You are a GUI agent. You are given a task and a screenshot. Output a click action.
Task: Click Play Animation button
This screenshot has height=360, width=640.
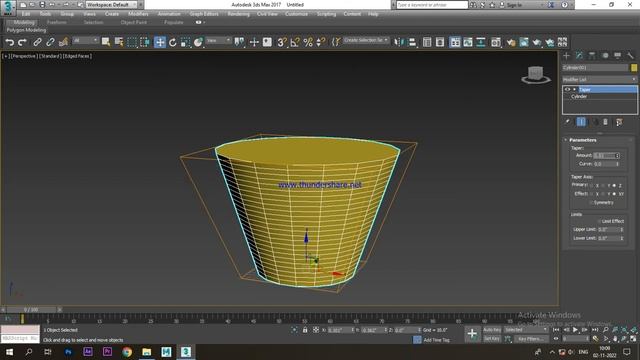click(575, 330)
